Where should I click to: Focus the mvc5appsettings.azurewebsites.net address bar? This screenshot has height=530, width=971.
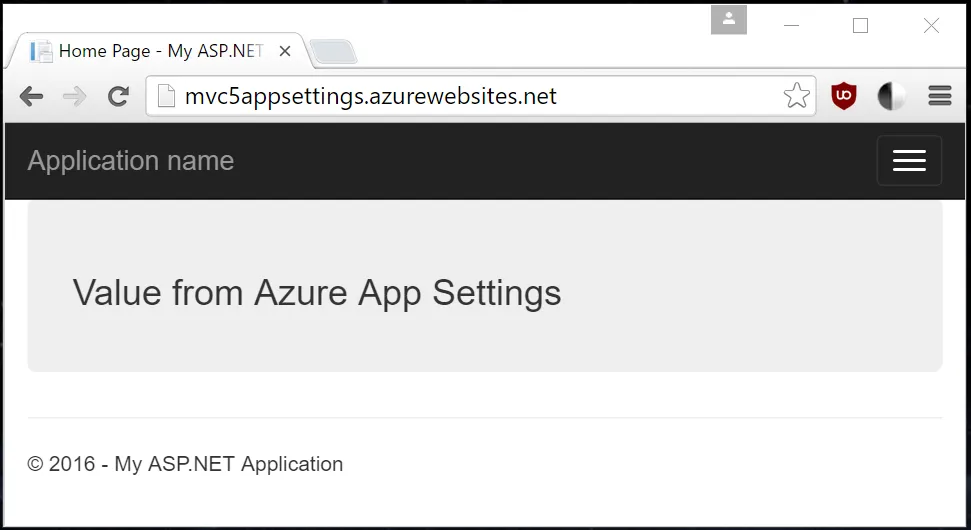[x=450, y=96]
